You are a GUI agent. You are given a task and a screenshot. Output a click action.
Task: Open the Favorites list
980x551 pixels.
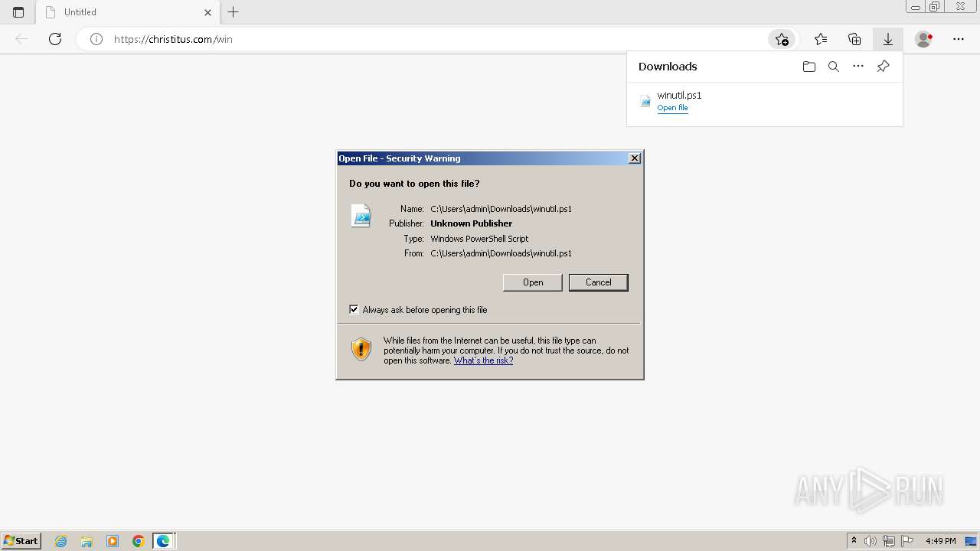[x=821, y=39]
